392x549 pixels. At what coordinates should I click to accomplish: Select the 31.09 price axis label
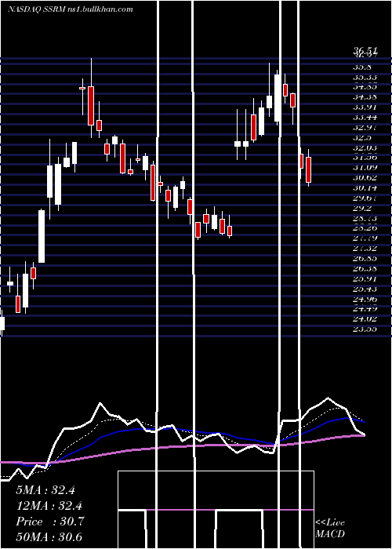click(365, 168)
